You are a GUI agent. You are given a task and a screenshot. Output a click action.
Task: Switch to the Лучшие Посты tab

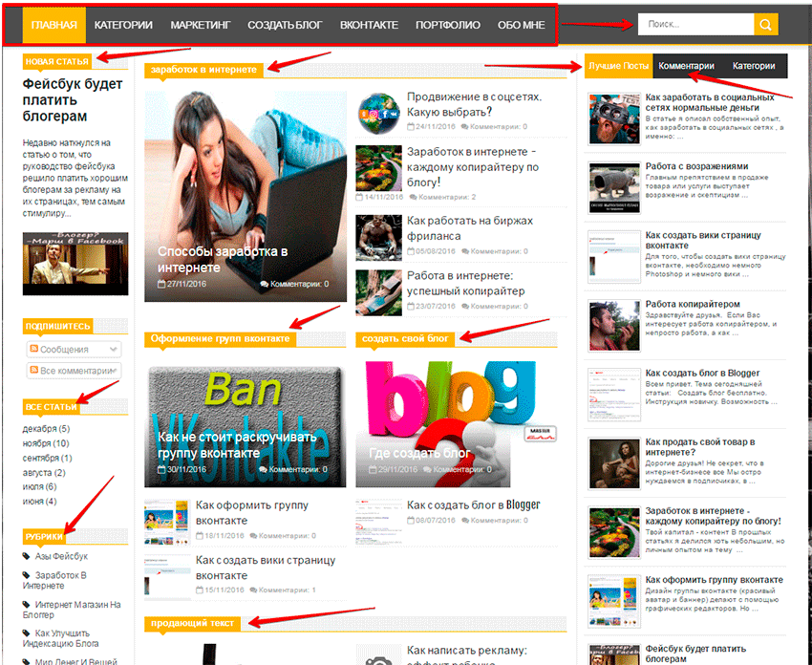(x=618, y=66)
